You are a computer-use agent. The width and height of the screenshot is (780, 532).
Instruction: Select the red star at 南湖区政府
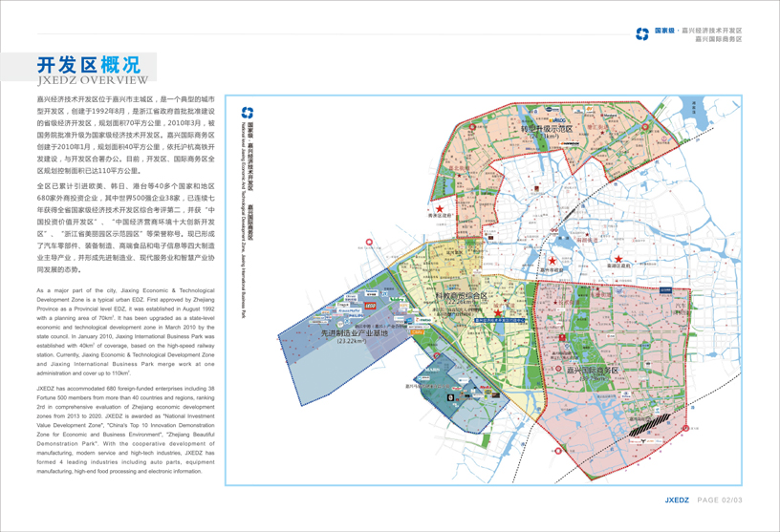tap(619, 259)
